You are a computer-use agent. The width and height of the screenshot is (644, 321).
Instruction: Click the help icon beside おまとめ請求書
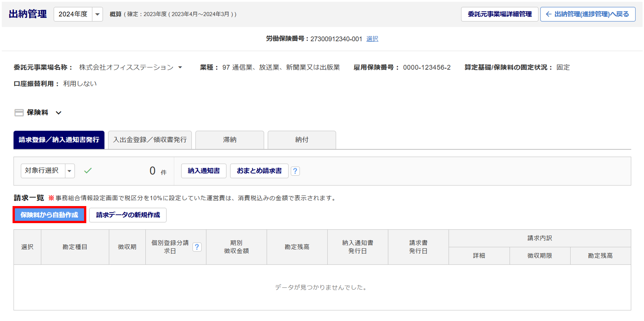pyautogui.click(x=295, y=171)
